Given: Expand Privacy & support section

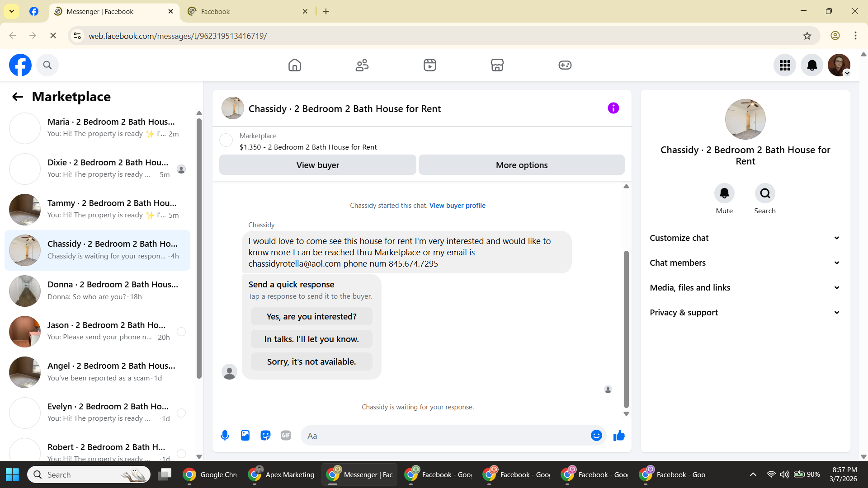Looking at the screenshot, I should (745, 313).
